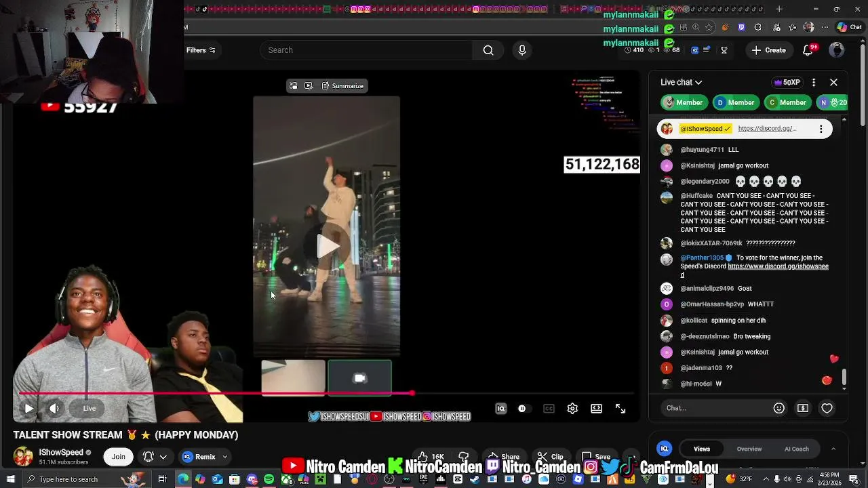Toggle closed captions CC button
868x488 pixels.
click(x=549, y=408)
